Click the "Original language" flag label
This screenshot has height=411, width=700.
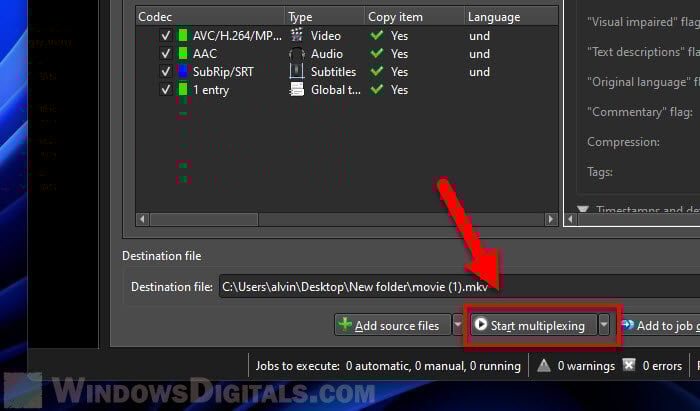(x=643, y=82)
